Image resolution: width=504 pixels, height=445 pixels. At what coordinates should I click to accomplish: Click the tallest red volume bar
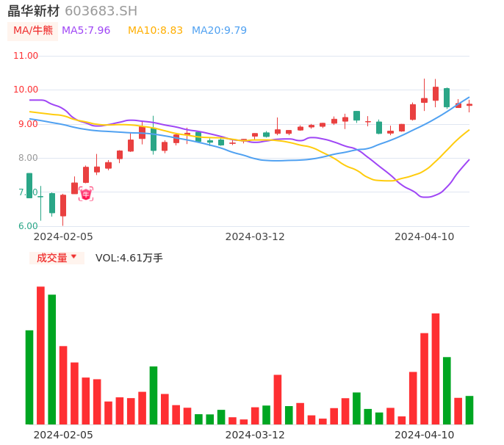click(x=41, y=355)
